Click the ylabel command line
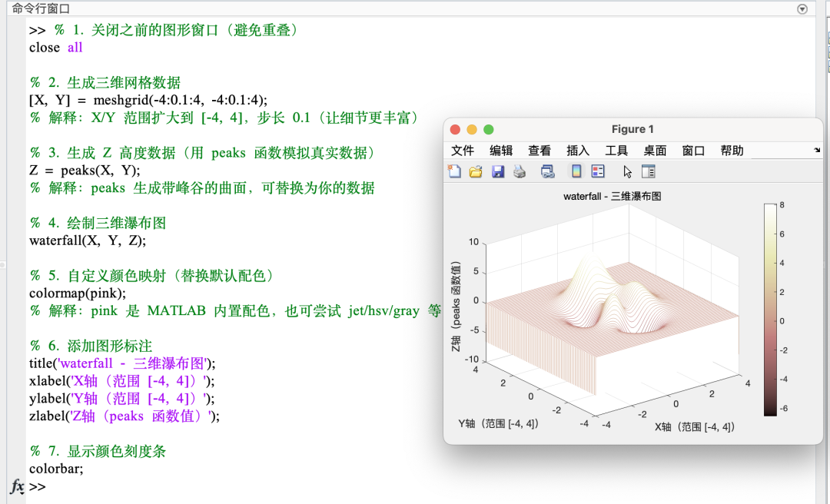Viewport: 830px width, 504px height. (121, 399)
